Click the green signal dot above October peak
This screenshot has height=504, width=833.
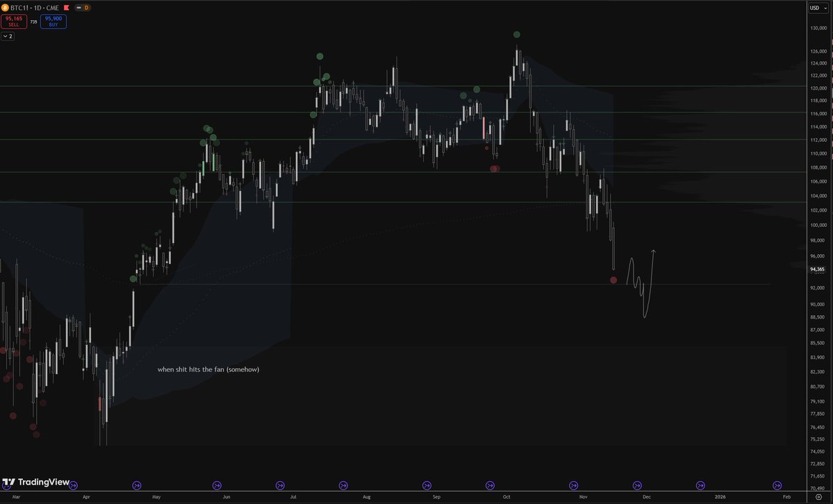tap(517, 35)
